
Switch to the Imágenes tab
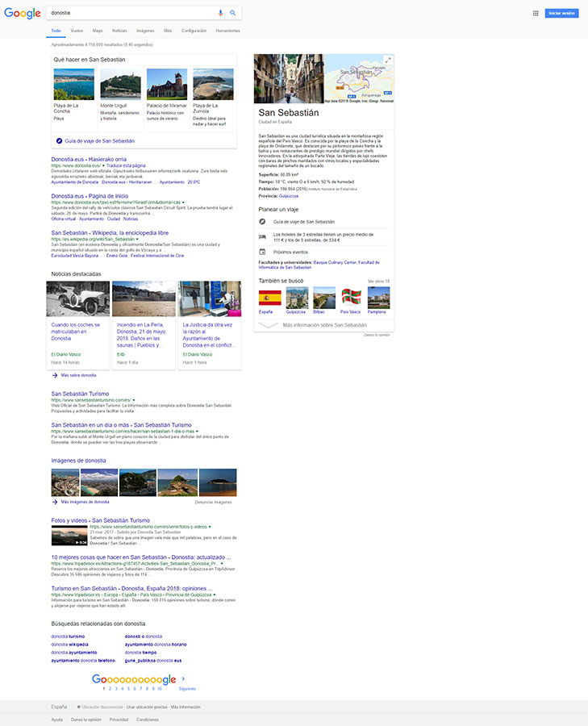pyautogui.click(x=145, y=30)
